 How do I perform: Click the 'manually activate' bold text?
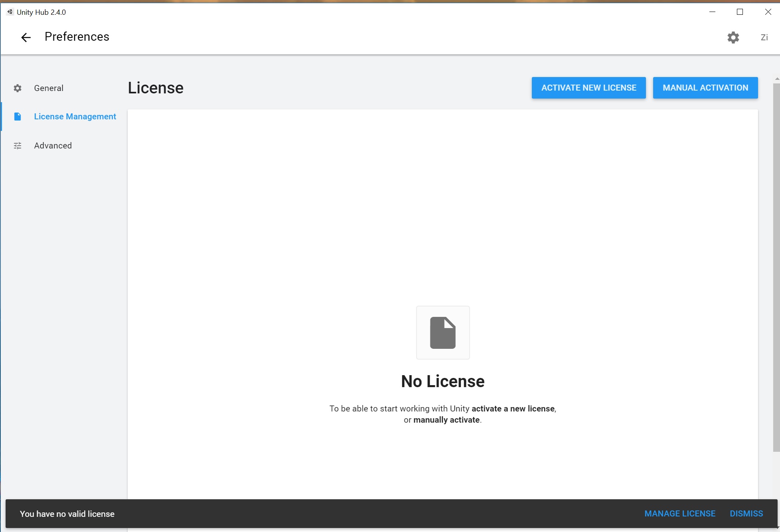[x=446, y=419]
